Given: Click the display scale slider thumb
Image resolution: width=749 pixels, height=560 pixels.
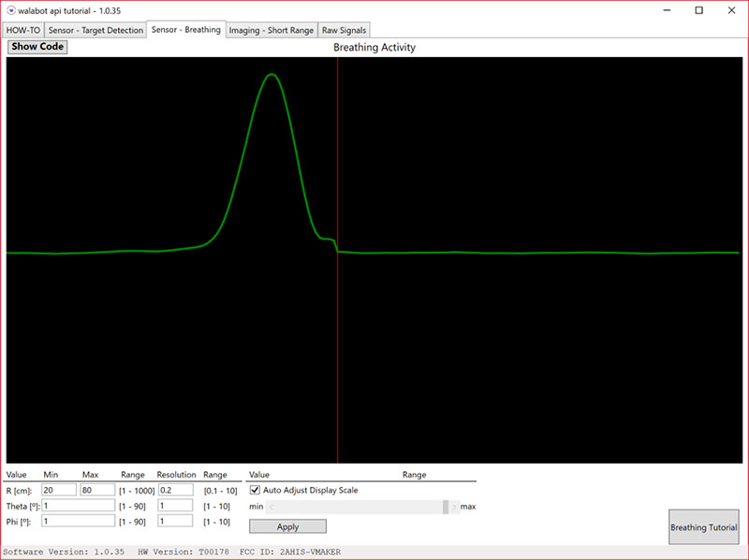Looking at the screenshot, I should (x=446, y=507).
